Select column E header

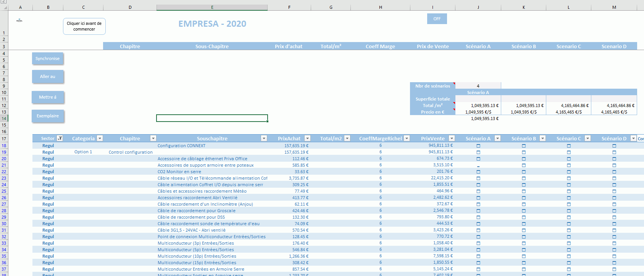coord(212,7)
